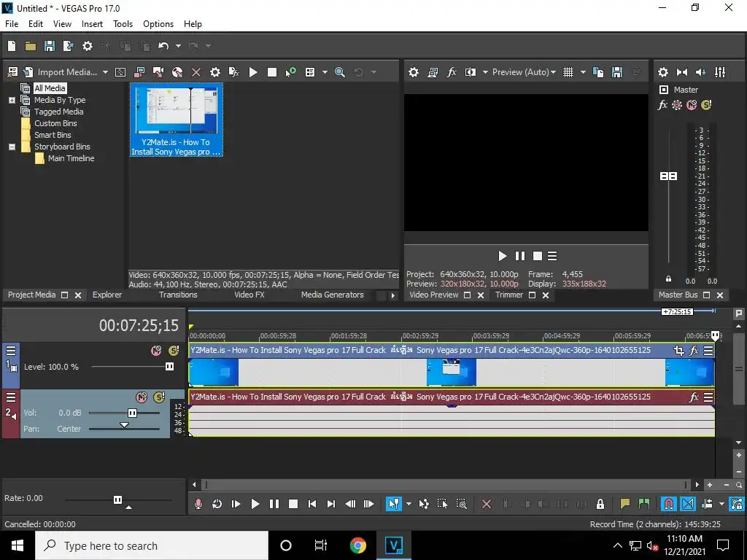Open Video Output FX in preview toolbar
Viewport: 747px width, 560px height.
click(452, 72)
